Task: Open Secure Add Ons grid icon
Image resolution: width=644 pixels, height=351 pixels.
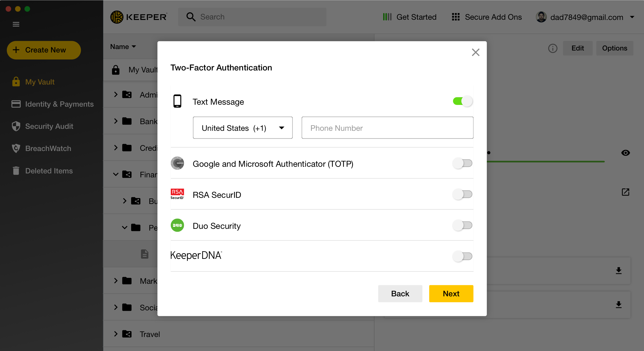Action: tap(455, 17)
